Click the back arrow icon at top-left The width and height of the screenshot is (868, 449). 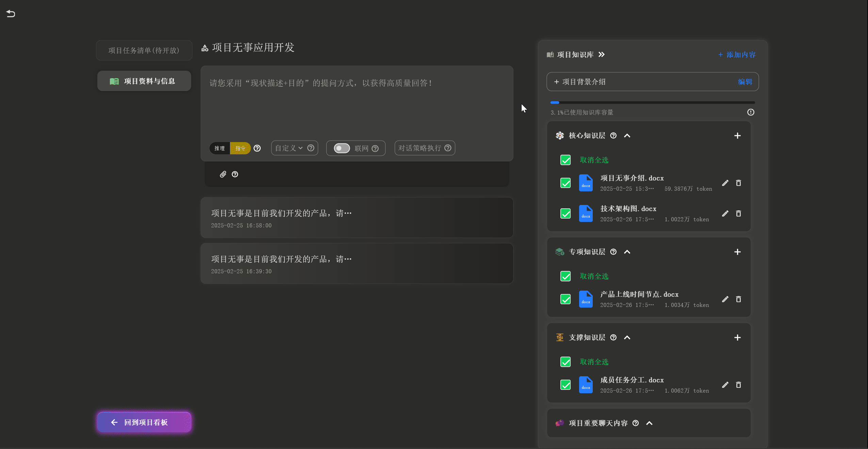(11, 14)
